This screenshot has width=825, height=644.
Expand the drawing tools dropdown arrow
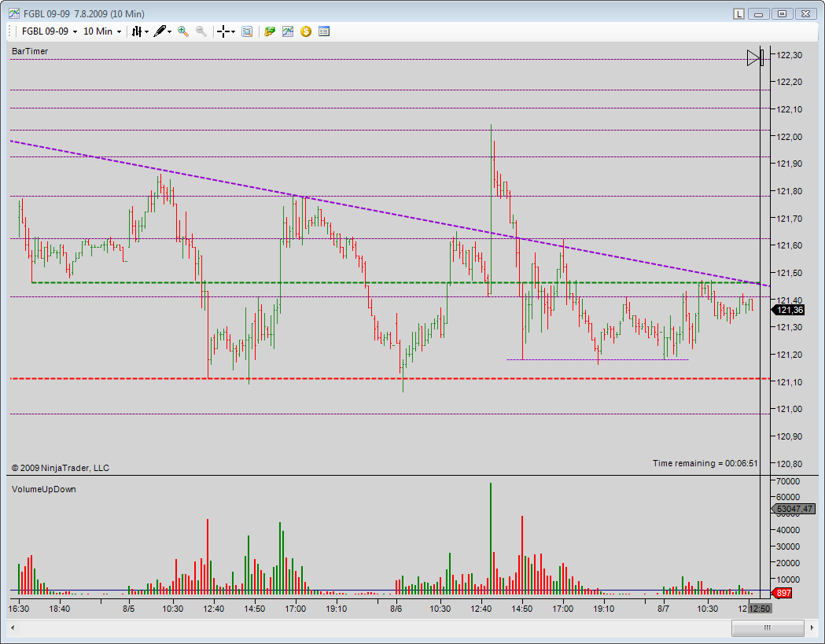pos(169,31)
